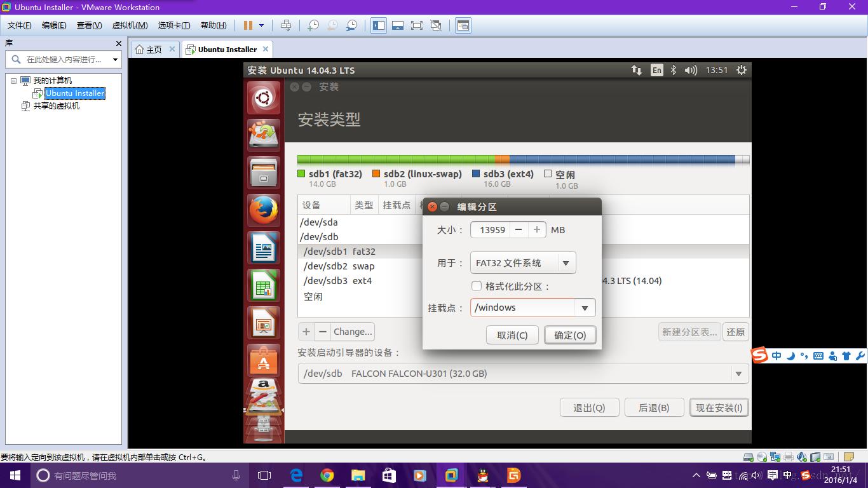Click the Ubuntu network indicator icon
This screenshot has height=488, width=868.
(x=636, y=71)
